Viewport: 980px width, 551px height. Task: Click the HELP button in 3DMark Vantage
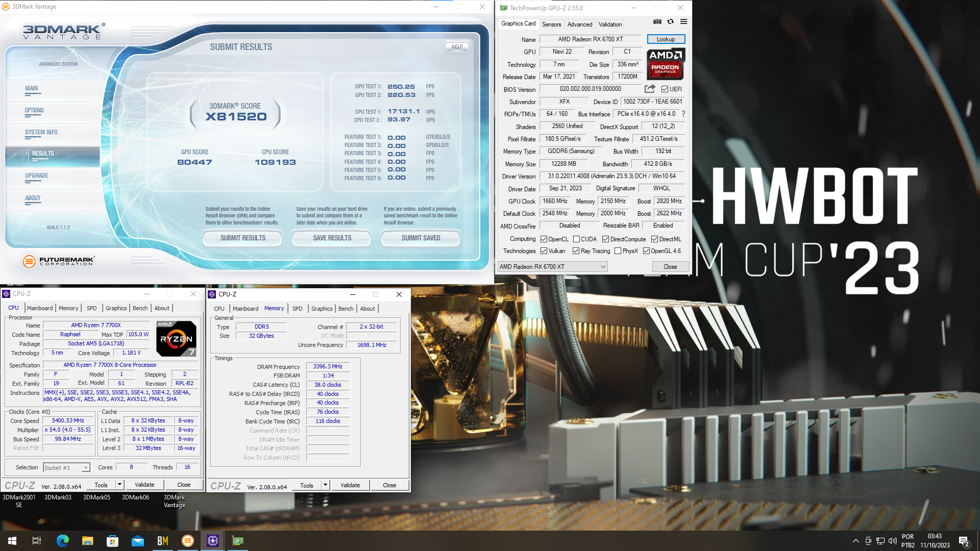coord(457,47)
